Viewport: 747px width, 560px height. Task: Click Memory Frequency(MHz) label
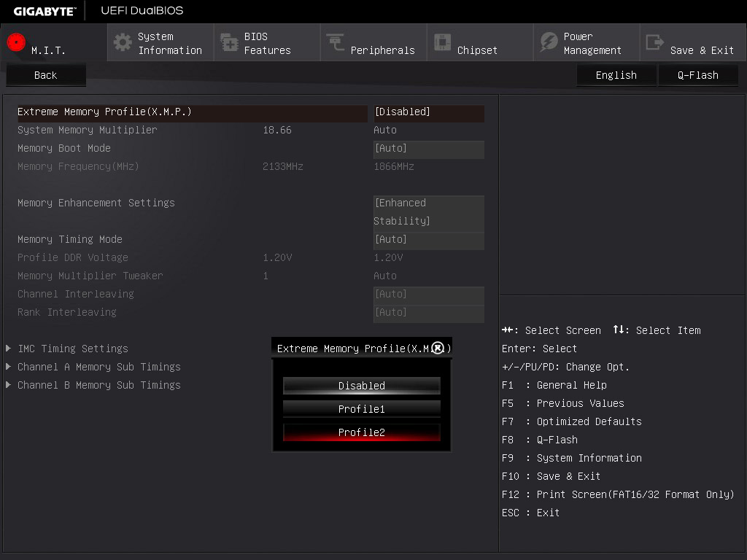click(x=78, y=167)
